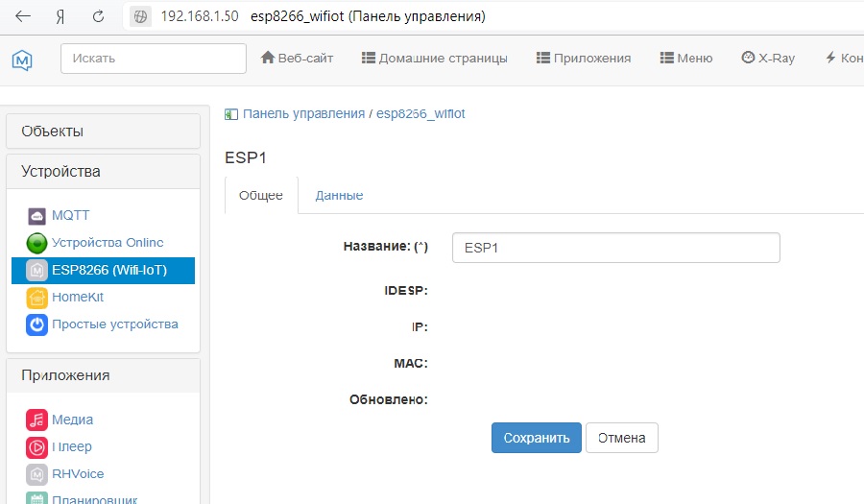Click the control panel breadcrumb icon

(x=230, y=114)
